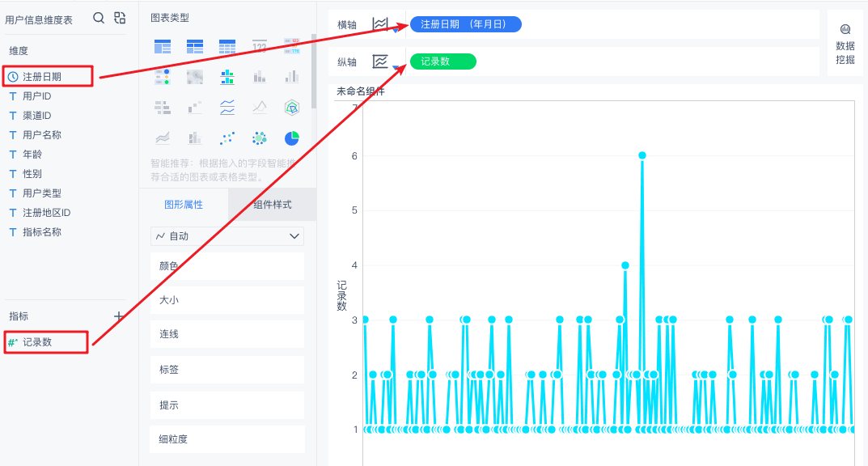Click the 注册日期（年月日）pill in 横轴
Image resolution: width=868 pixels, height=466 pixels.
(466, 24)
